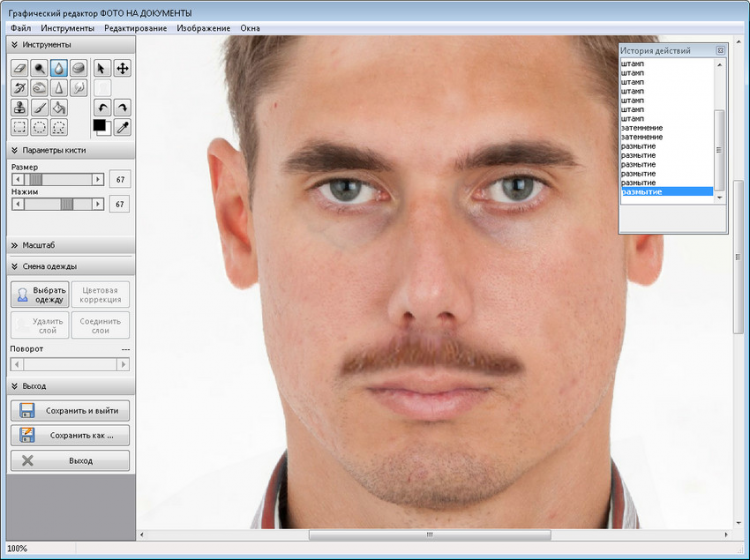Click the Выбрать одежду button
The width and height of the screenshot is (750, 560).
click(x=40, y=295)
